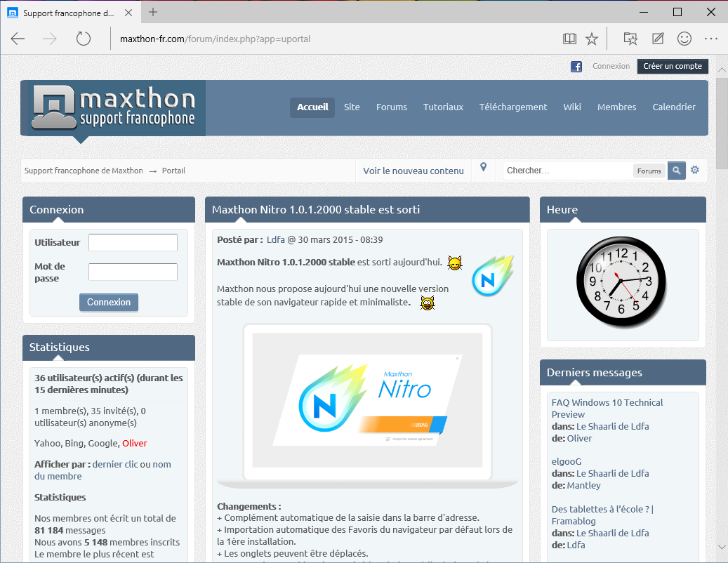Image resolution: width=728 pixels, height=563 pixels.
Task: Sort users by dernier clic
Action: pos(115,464)
